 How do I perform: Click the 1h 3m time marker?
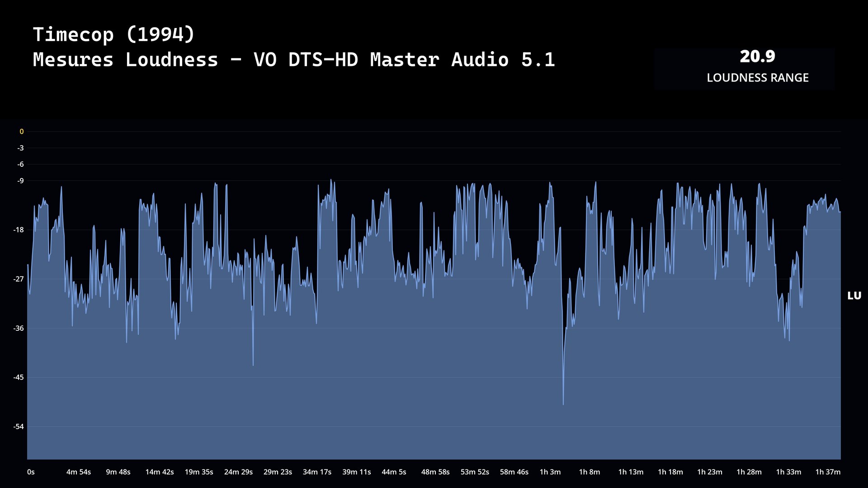coord(550,472)
